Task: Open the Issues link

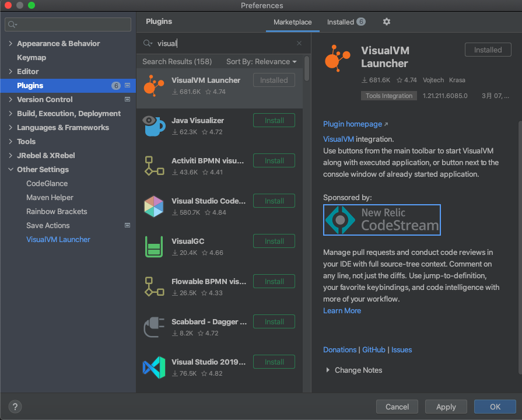Action: tap(401, 350)
